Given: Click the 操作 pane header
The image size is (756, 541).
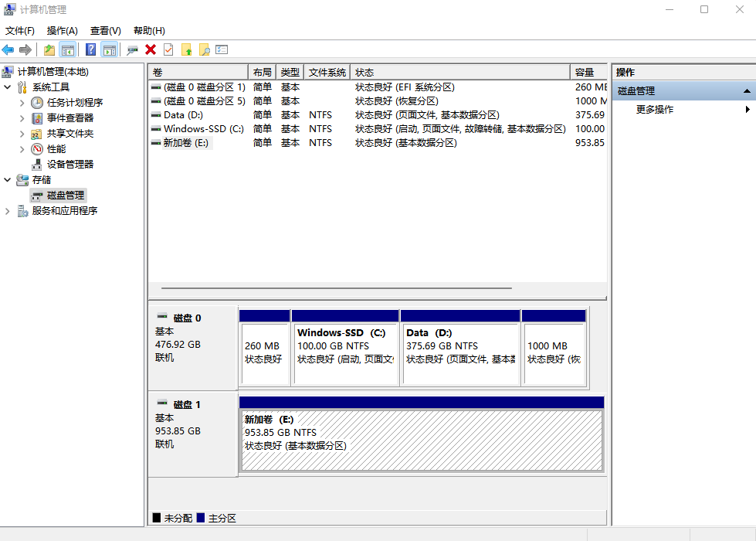Looking at the screenshot, I should [x=684, y=73].
